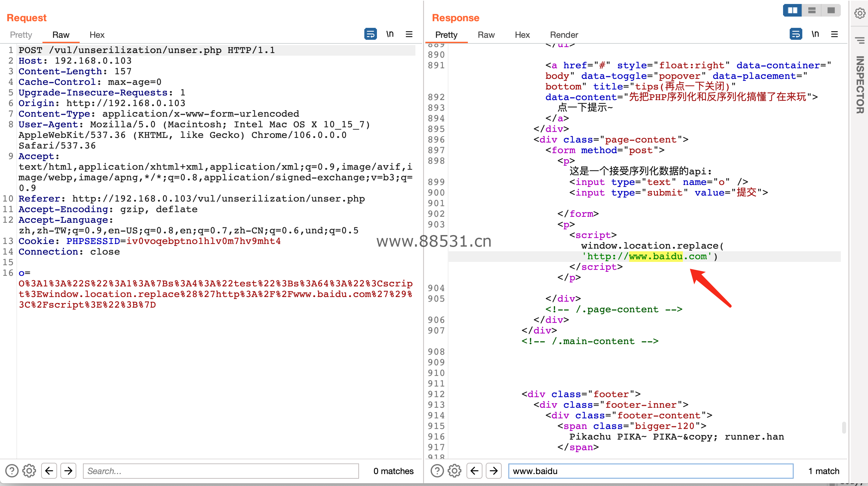The image size is (868, 486).
Task: Click the PHPSESSID cookie value
Action: tap(203, 241)
